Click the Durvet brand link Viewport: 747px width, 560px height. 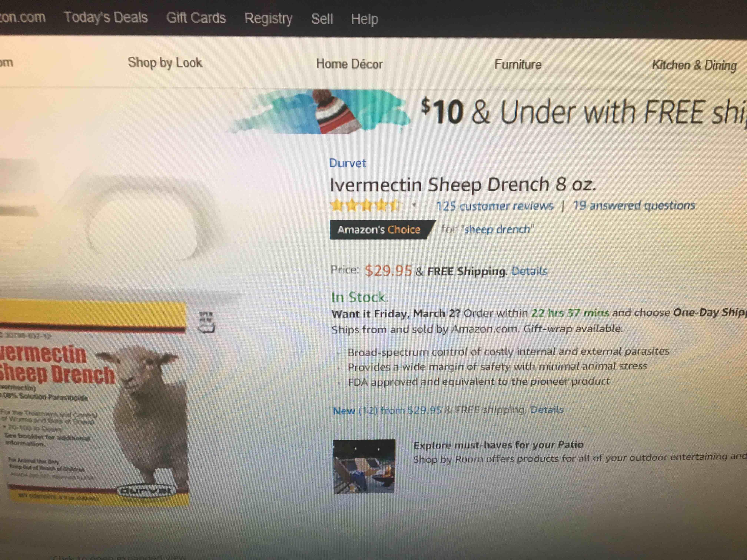click(x=347, y=163)
